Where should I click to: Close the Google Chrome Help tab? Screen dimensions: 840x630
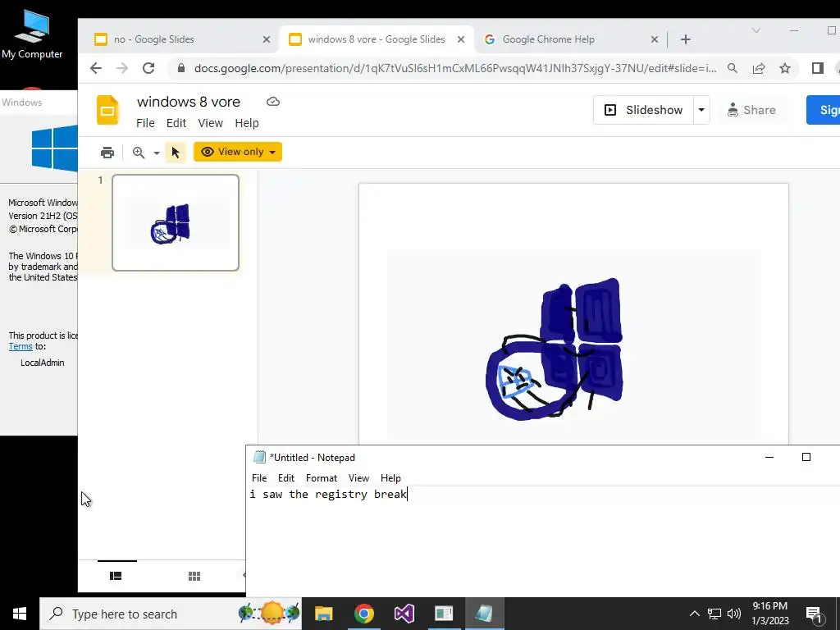click(x=654, y=39)
